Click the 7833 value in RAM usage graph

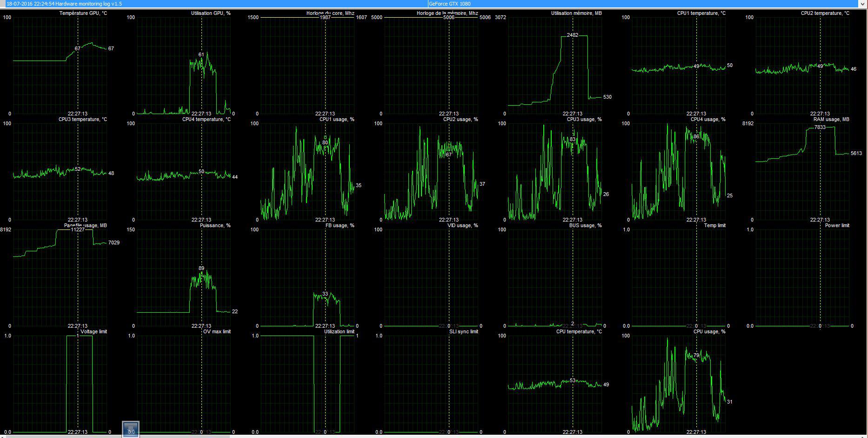pyautogui.click(x=820, y=127)
